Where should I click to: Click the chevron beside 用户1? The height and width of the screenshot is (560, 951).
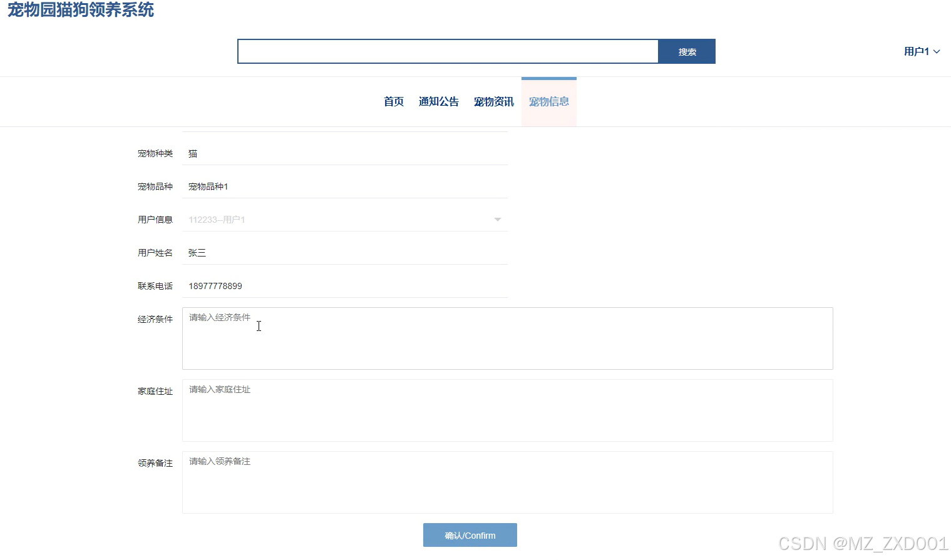point(937,52)
